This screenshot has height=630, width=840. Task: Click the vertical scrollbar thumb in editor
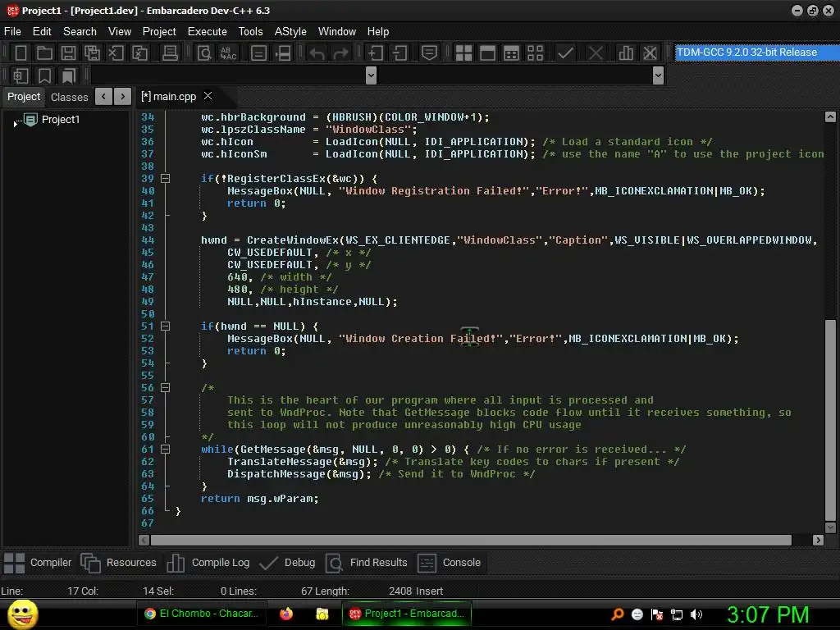coord(830,420)
